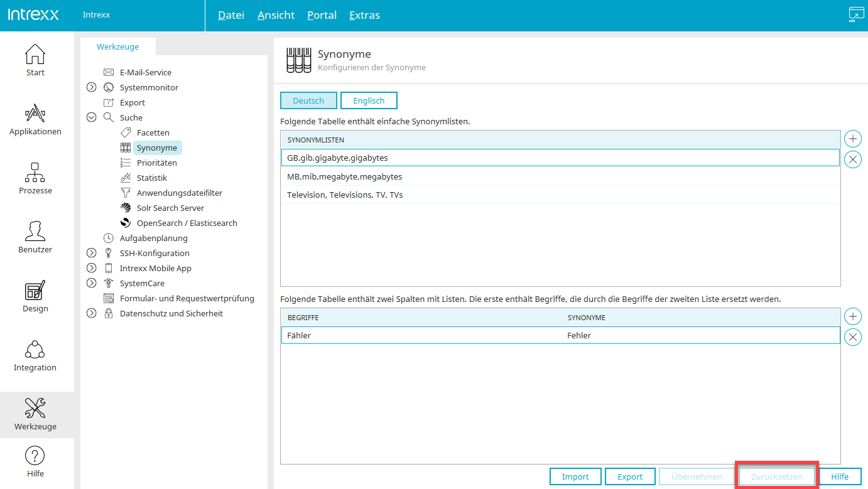
Task: Switch language to Englisch
Action: (369, 100)
